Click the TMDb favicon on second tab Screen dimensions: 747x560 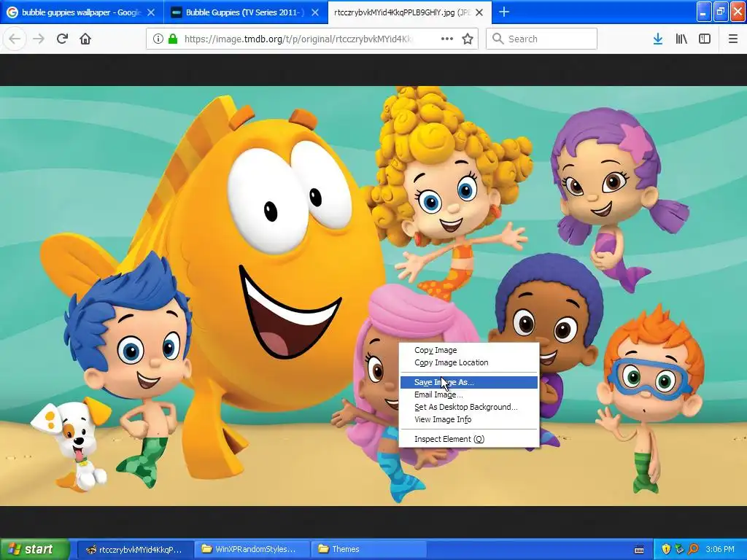click(x=177, y=12)
